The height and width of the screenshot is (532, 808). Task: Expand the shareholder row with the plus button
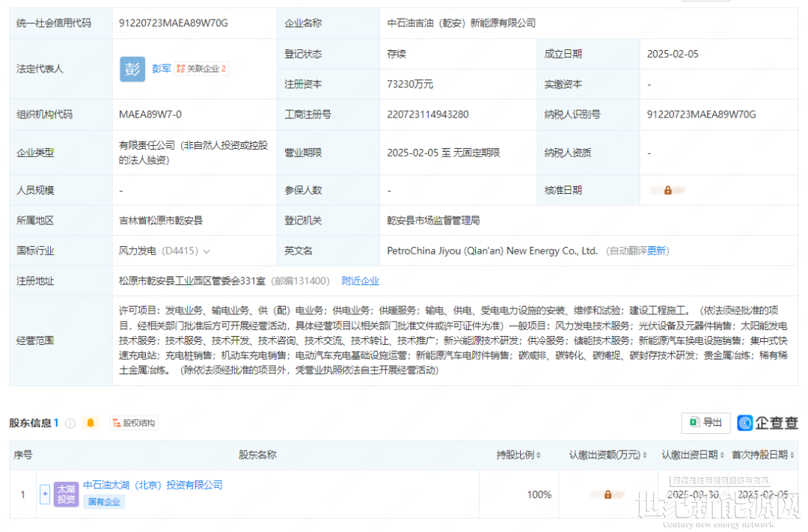click(45, 494)
